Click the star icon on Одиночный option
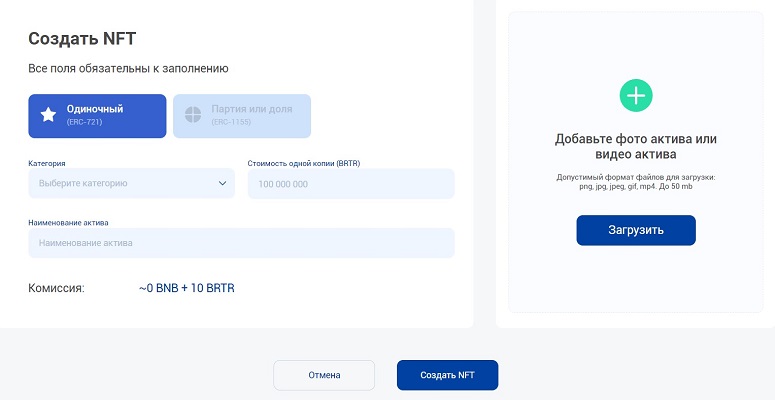The width and height of the screenshot is (775, 400). [x=48, y=115]
